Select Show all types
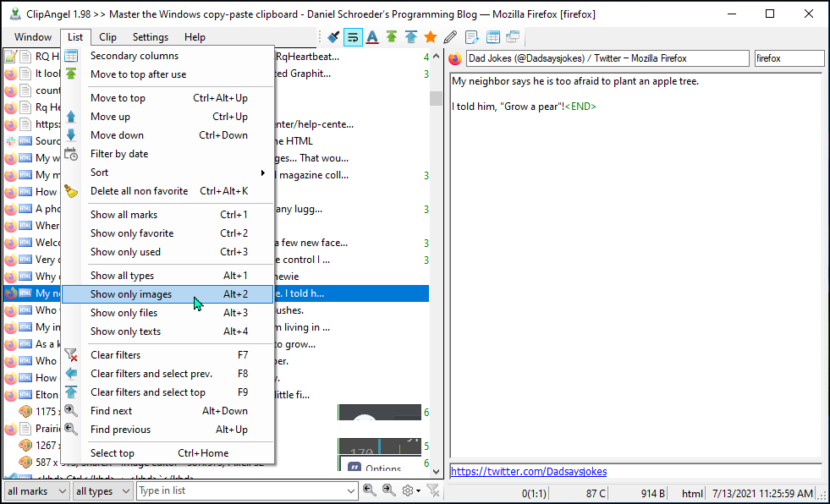The image size is (830, 504). pyautogui.click(x=168, y=276)
